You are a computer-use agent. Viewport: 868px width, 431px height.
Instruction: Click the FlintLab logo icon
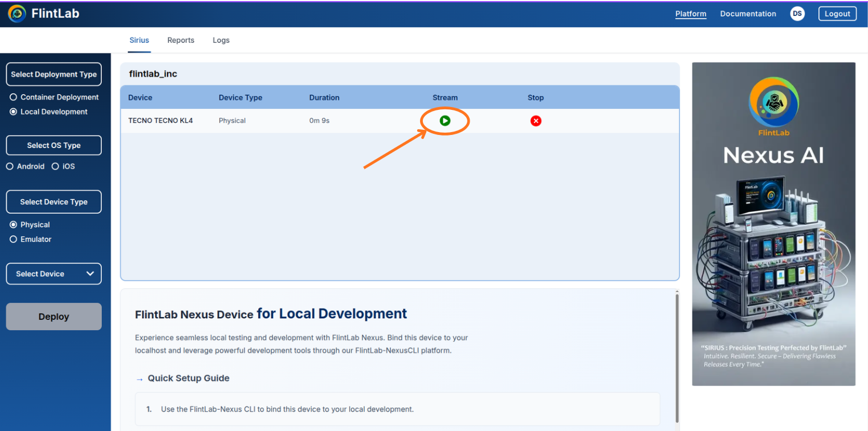point(17,14)
